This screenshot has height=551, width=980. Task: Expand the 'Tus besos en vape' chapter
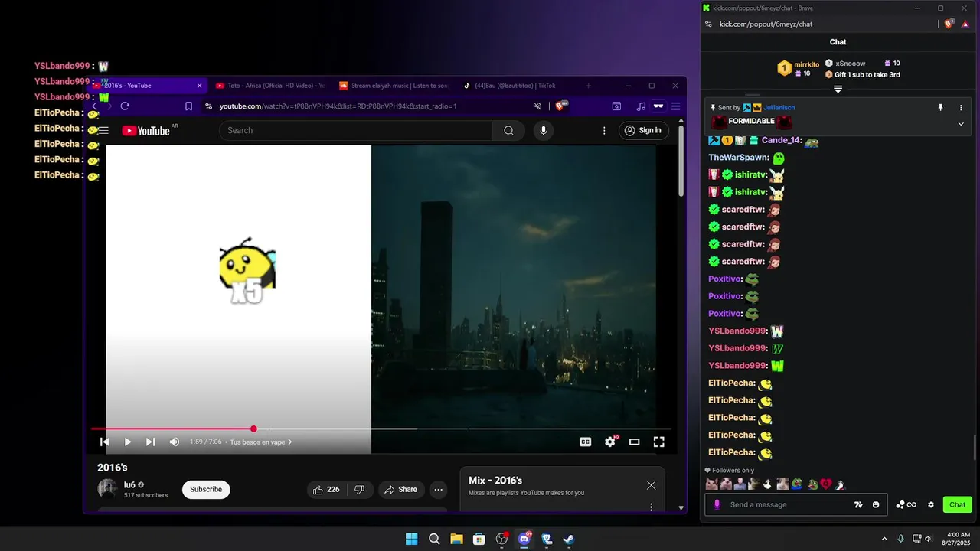tap(261, 442)
